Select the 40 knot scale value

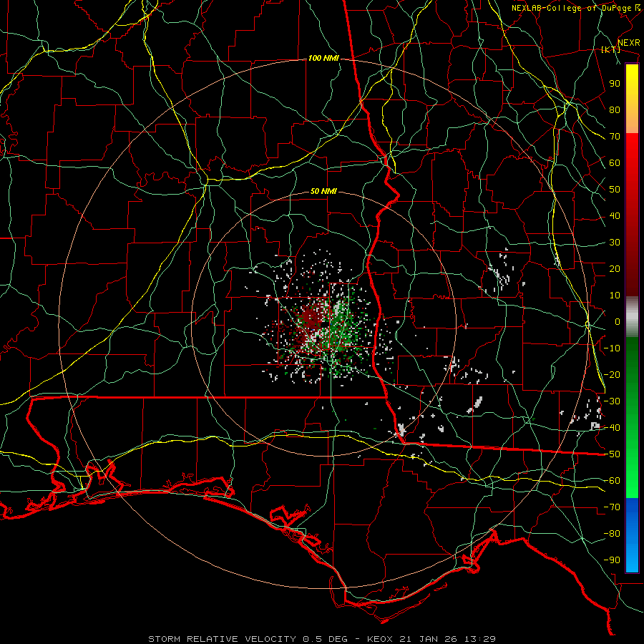tap(615, 216)
